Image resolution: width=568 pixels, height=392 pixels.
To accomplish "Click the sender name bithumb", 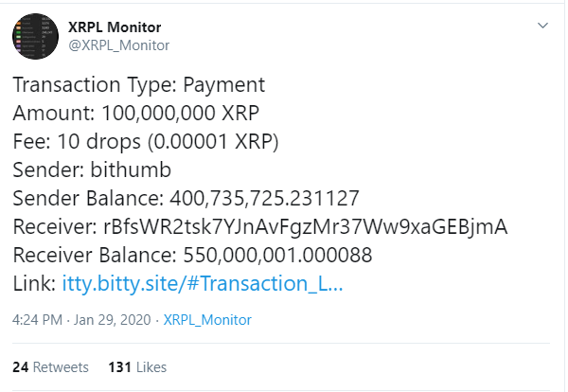I will [x=131, y=169].
